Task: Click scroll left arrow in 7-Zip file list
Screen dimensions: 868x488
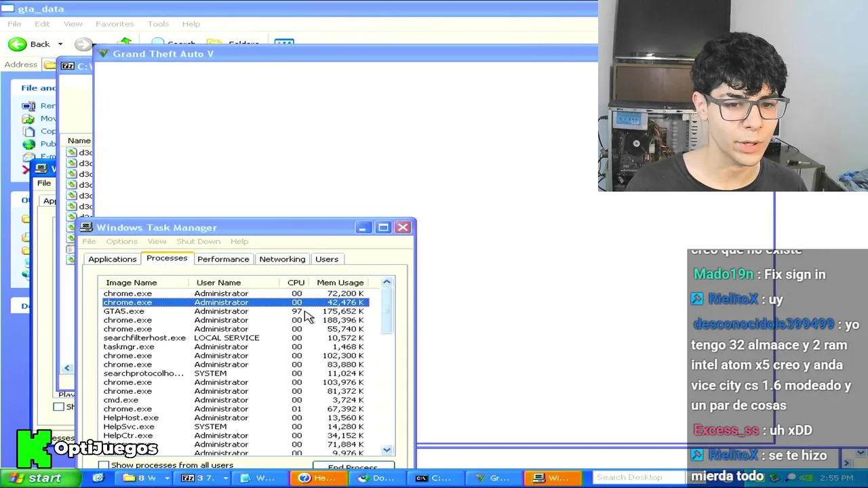Action: [x=66, y=368]
